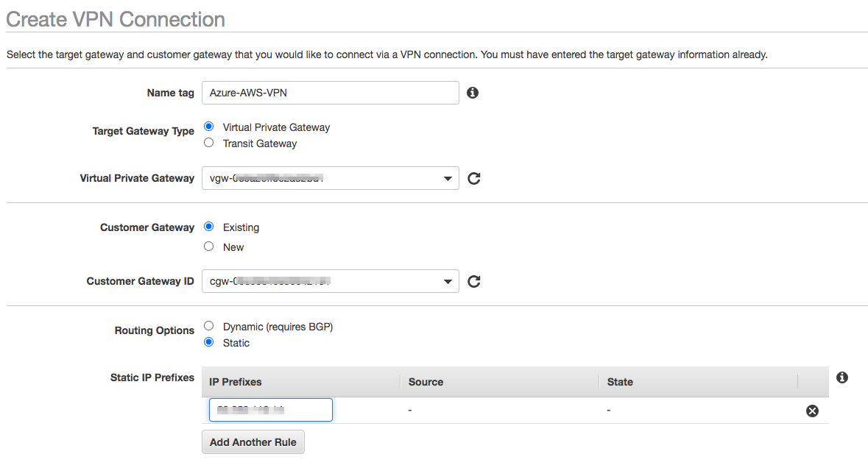Choose New for Customer Gateway
Viewport: 868px width, 468px height.
pos(208,246)
